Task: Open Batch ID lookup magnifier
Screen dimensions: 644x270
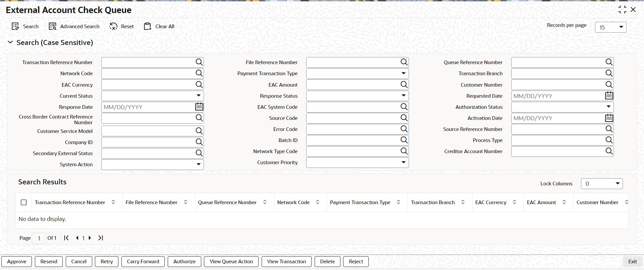Action: click(x=404, y=140)
